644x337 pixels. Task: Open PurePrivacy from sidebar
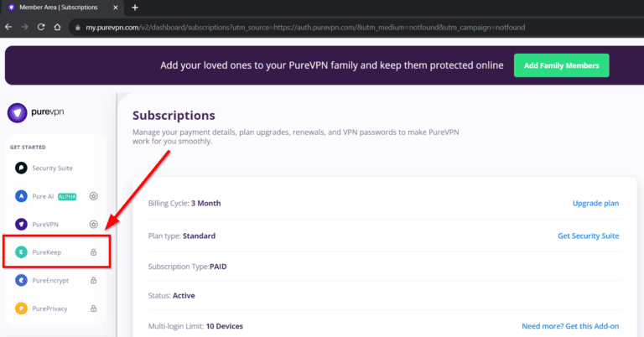click(49, 308)
